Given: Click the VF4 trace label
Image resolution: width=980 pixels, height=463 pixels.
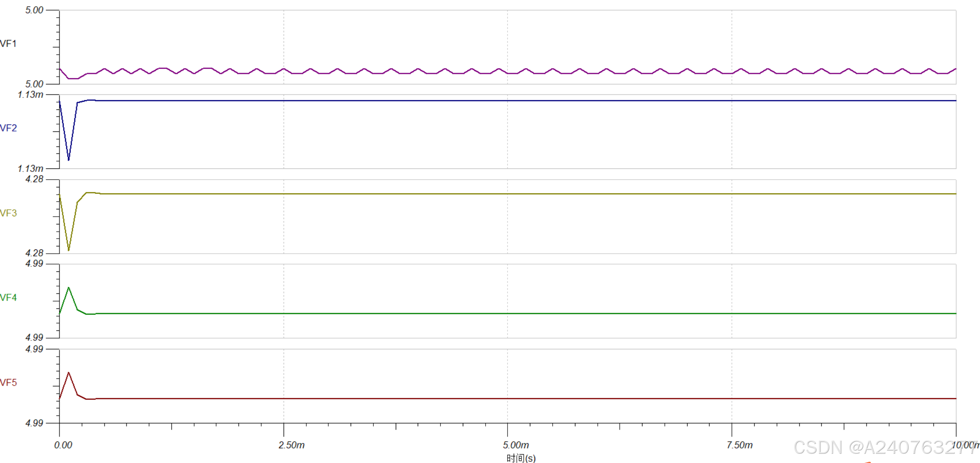Looking at the screenshot, I should pos(8,298).
